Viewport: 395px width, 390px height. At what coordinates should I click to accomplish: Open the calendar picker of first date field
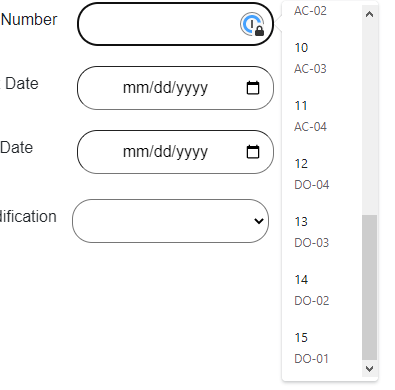click(253, 88)
